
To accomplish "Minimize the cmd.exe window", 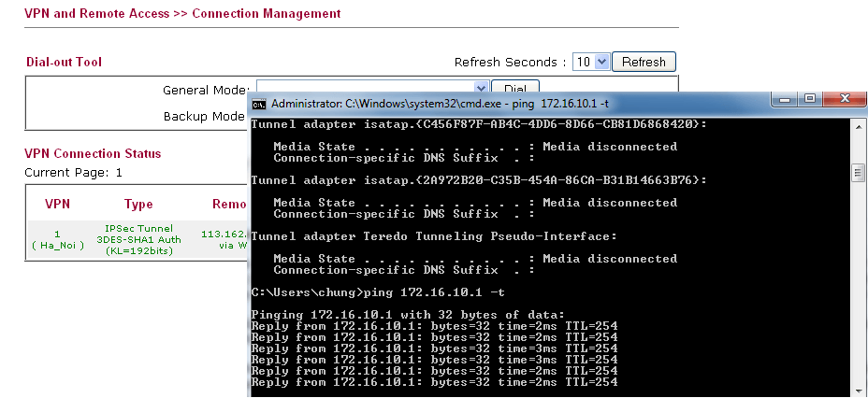I will [x=786, y=99].
